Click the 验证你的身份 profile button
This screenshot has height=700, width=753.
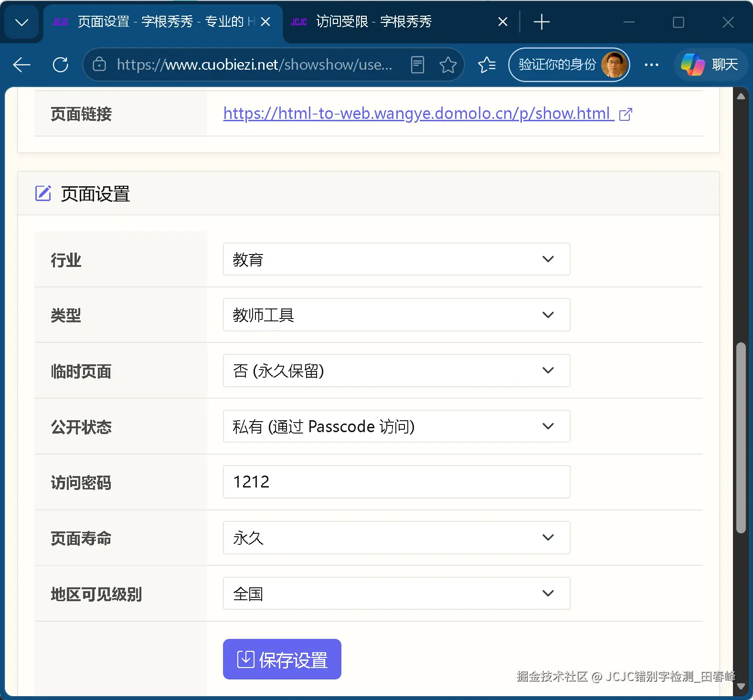click(569, 64)
